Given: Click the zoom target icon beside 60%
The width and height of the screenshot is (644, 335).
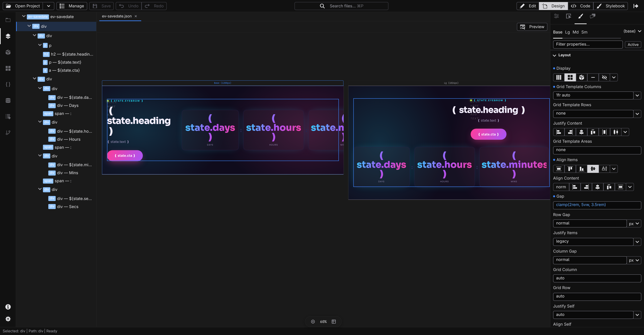Looking at the screenshot, I should (x=313, y=322).
